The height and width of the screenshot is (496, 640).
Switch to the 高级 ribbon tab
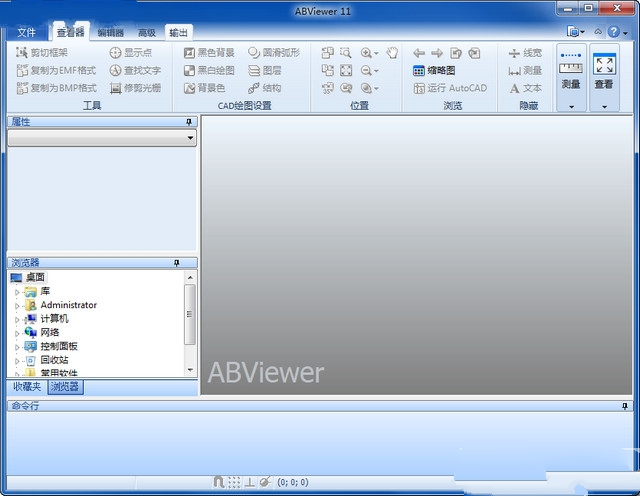(147, 33)
